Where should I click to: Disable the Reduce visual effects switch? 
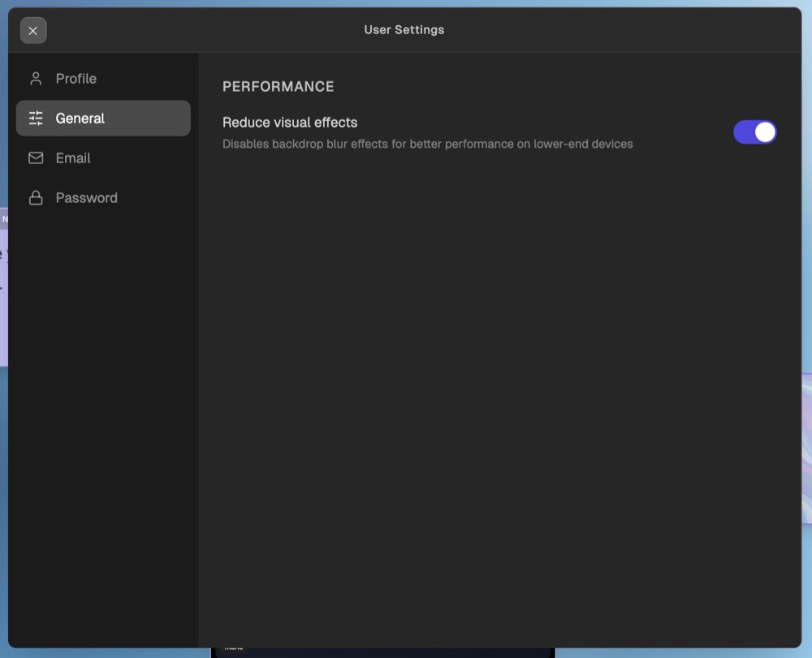pos(754,132)
